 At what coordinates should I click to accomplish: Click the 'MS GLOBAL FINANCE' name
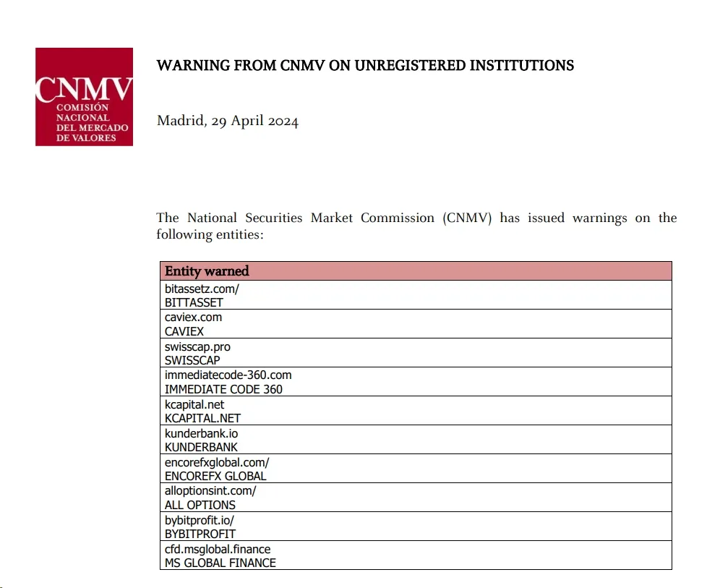coord(220,563)
